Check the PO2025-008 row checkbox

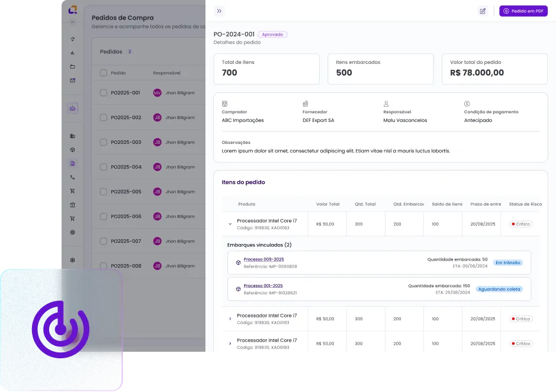click(x=104, y=266)
